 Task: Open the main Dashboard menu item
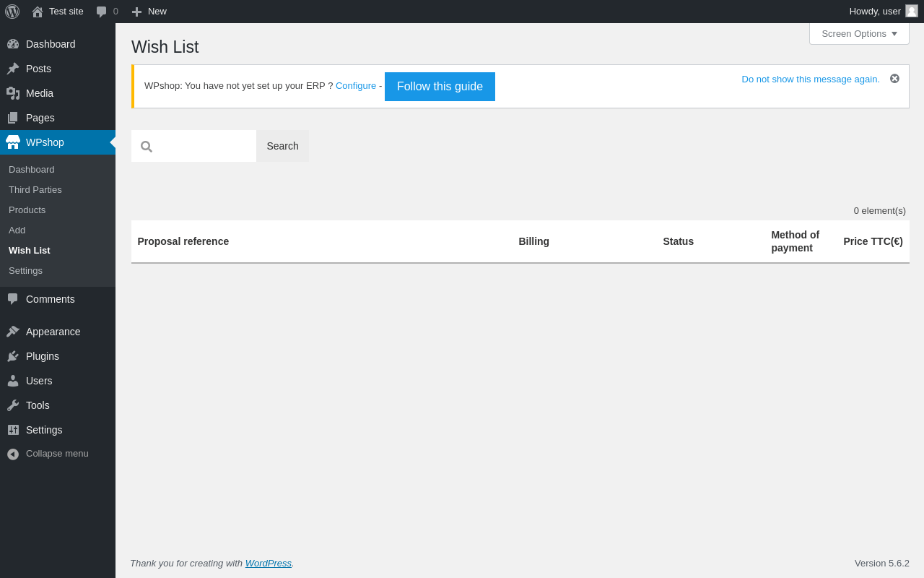pyautogui.click(x=58, y=44)
